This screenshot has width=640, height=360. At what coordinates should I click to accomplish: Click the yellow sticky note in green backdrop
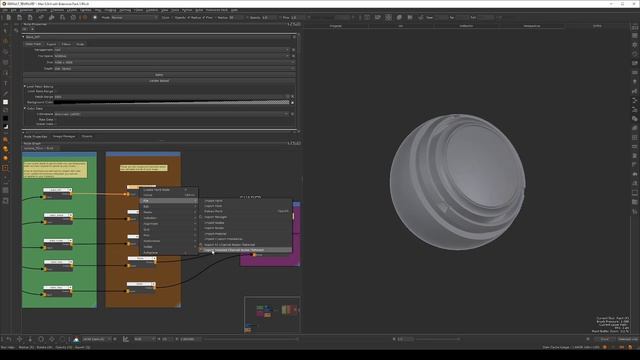coord(55,169)
